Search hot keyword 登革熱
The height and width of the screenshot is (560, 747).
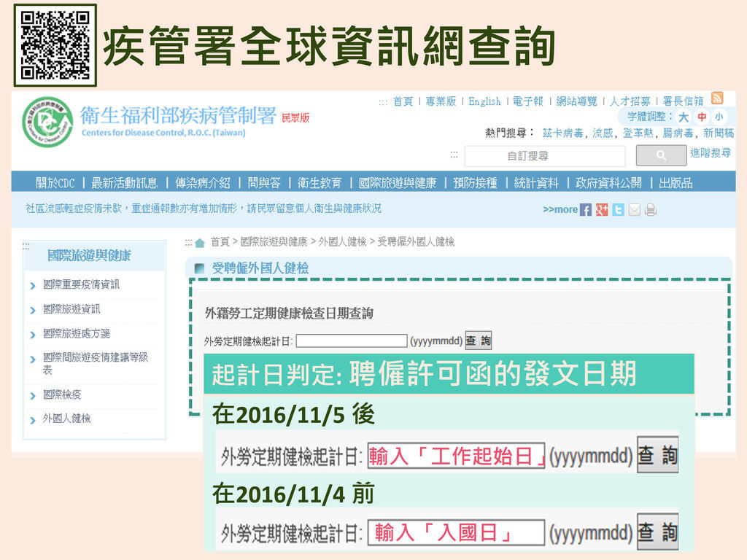[x=638, y=133]
